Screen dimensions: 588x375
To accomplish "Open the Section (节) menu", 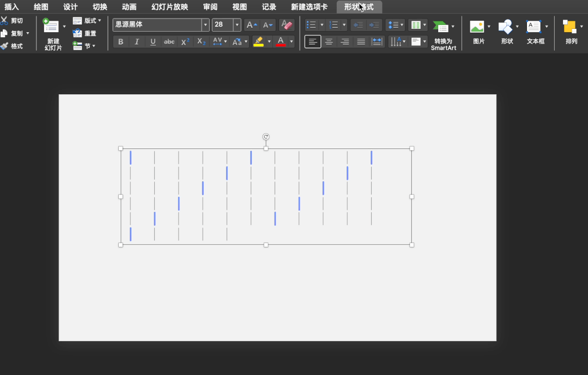I will (84, 46).
